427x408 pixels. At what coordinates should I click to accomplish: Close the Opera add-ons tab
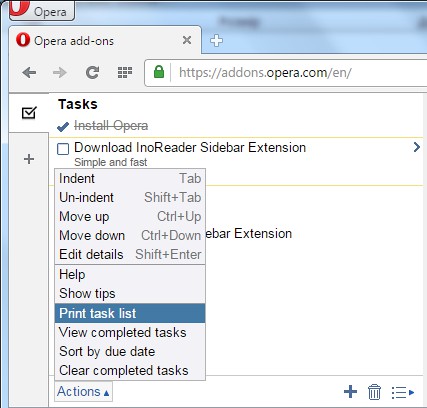[x=187, y=40]
